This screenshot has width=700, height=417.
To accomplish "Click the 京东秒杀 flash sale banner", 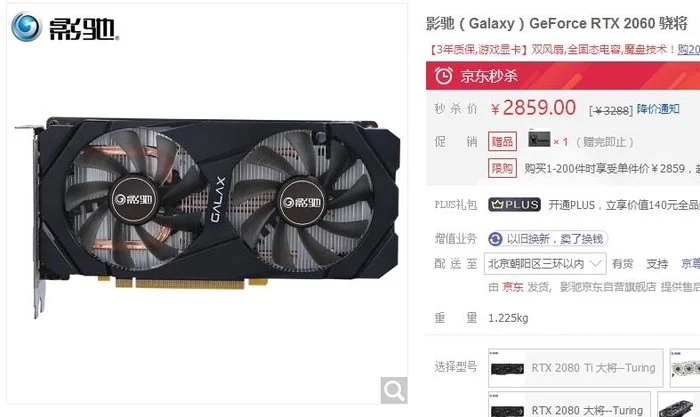I will coord(563,76).
